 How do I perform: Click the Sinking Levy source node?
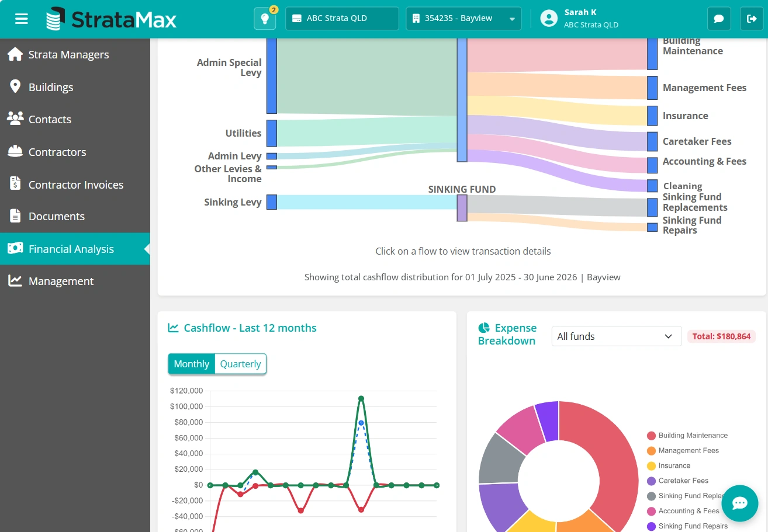click(x=272, y=202)
